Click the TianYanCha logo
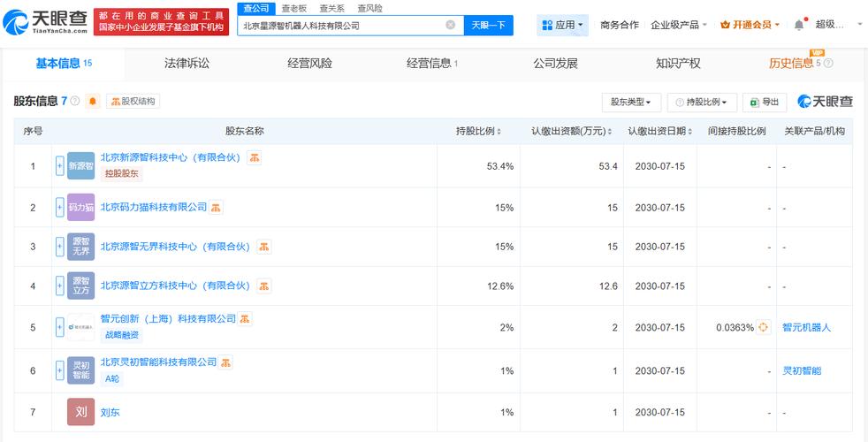 [45, 22]
